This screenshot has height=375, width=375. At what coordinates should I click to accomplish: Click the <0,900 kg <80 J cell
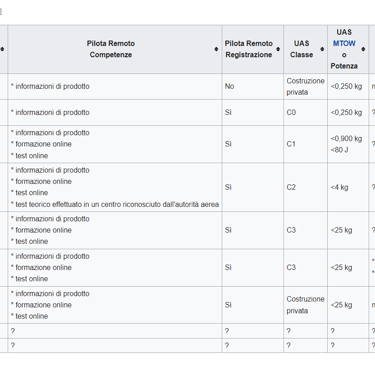(348, 144)
